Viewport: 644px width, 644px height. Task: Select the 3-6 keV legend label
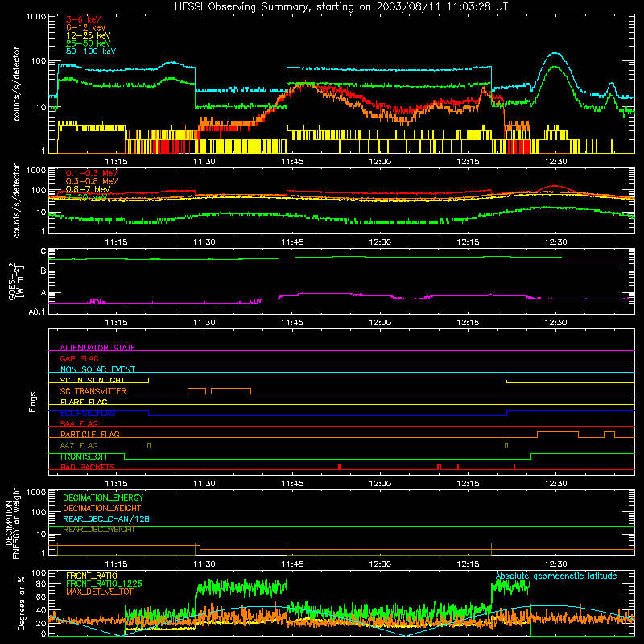[84, 19]
